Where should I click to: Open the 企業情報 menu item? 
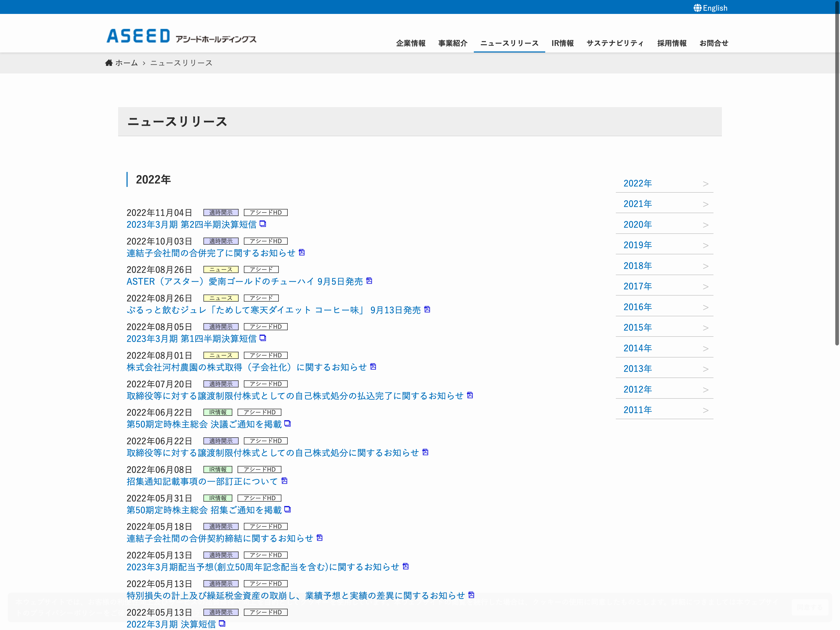[x=411, y=43]
